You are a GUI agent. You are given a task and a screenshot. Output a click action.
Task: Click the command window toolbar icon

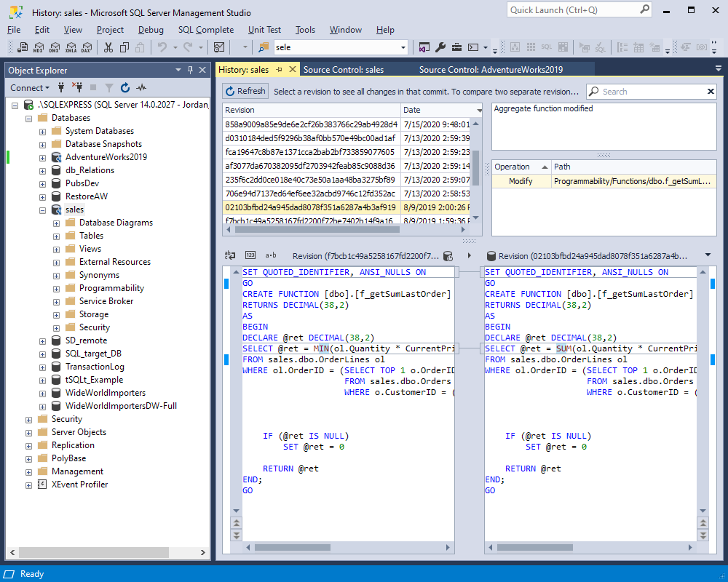[473, 47]
